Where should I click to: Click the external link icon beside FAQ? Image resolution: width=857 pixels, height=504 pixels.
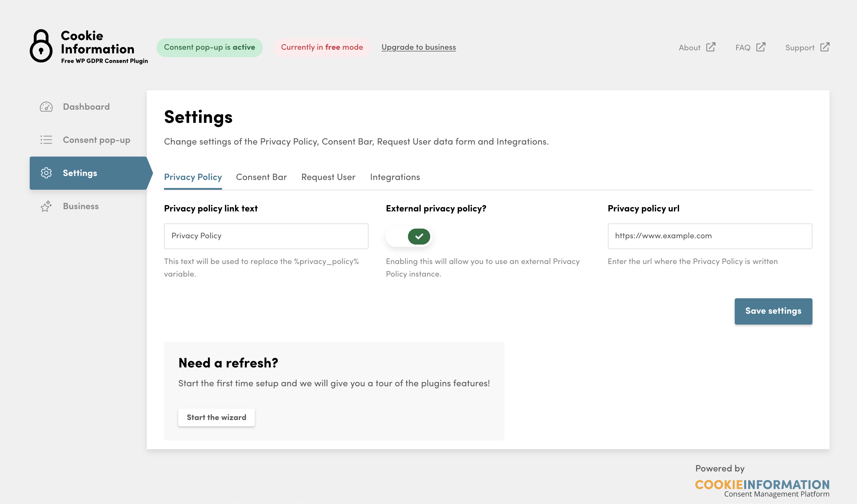coord(760,47)
